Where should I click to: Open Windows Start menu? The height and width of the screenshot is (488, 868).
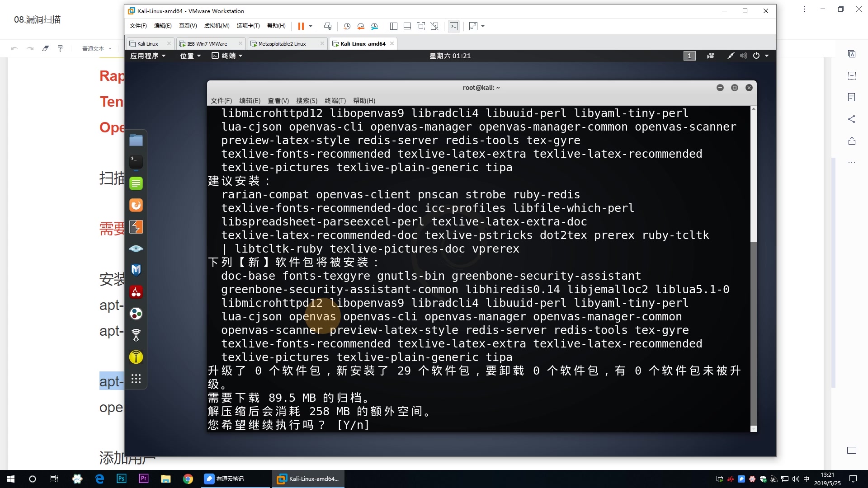(x=11, y=479)
